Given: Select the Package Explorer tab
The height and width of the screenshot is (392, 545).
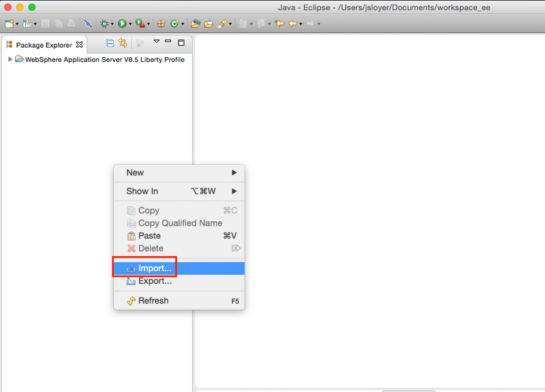Looking at the screenshot, I should [x=44, y=45].
